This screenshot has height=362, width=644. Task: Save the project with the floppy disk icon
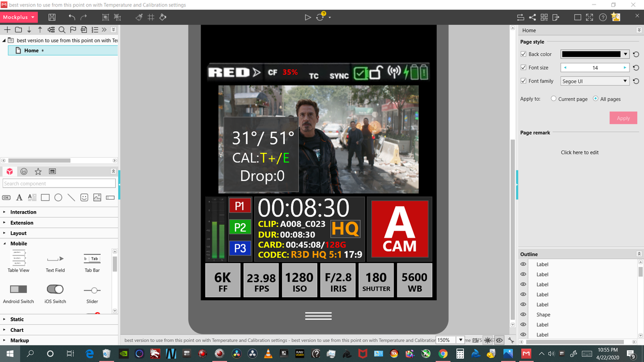[52, 17]
